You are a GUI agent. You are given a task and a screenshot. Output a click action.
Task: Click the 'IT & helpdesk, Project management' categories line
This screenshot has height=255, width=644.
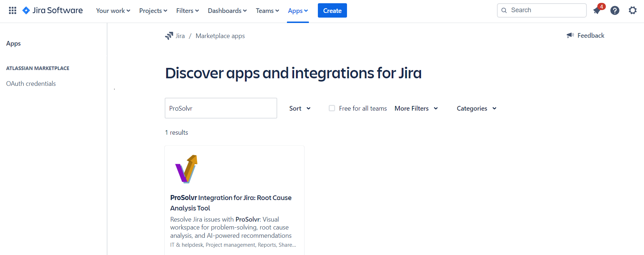click(233, 245)
